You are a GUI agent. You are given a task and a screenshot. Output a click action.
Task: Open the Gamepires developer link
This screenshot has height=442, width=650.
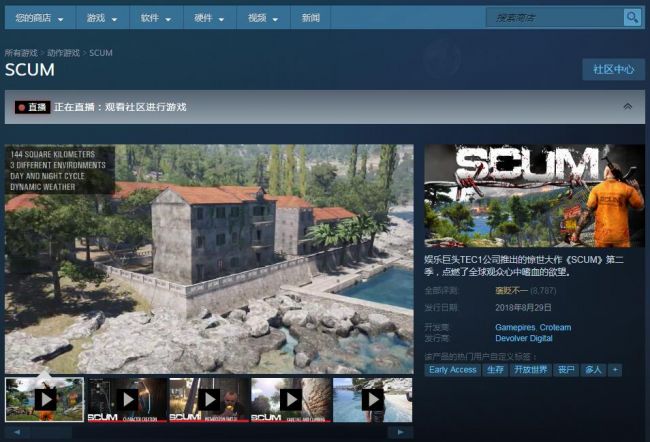pos(515,327)
